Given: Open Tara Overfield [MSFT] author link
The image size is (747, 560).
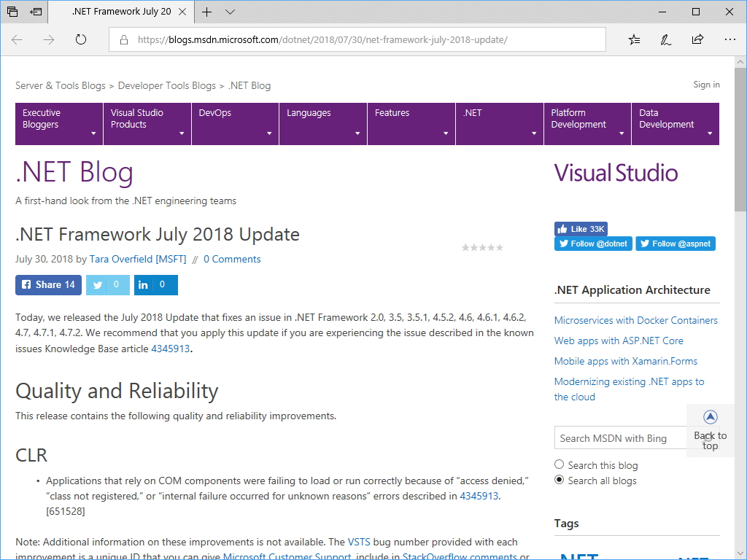Looking at the screenshot, I should tap(138, 259).
